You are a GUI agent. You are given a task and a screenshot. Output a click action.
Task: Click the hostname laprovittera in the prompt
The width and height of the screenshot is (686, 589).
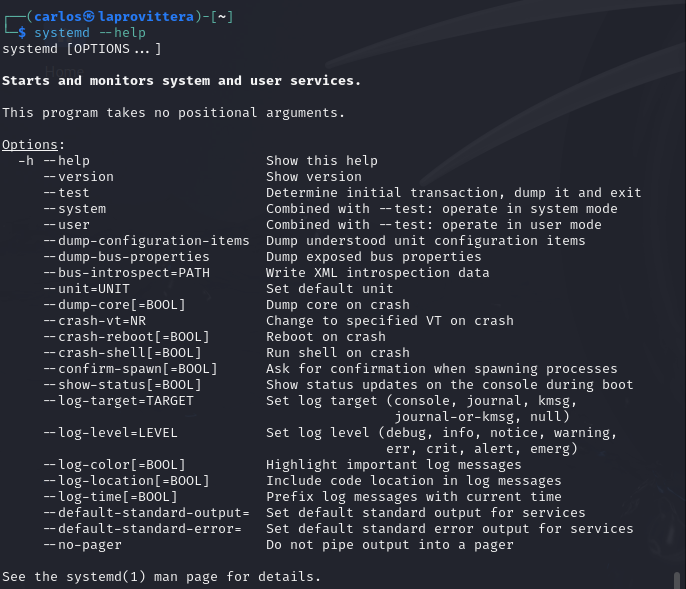(x=146, y=17)
